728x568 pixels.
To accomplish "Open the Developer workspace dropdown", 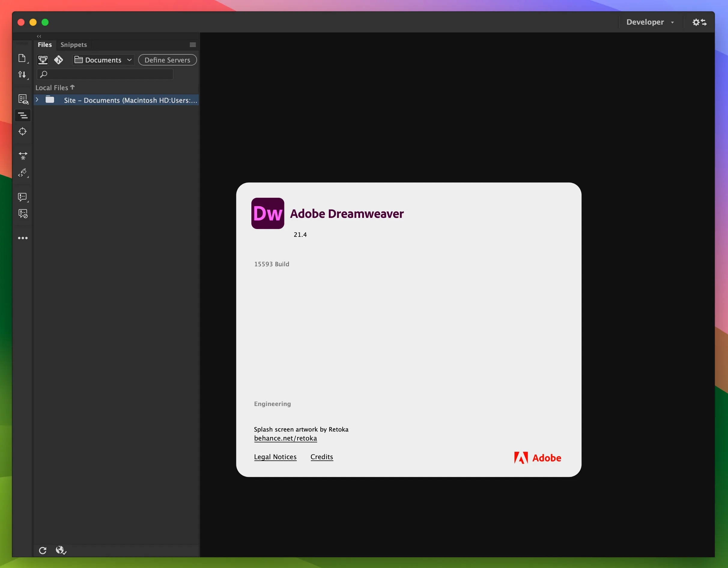I will click(x=650, y=22).
